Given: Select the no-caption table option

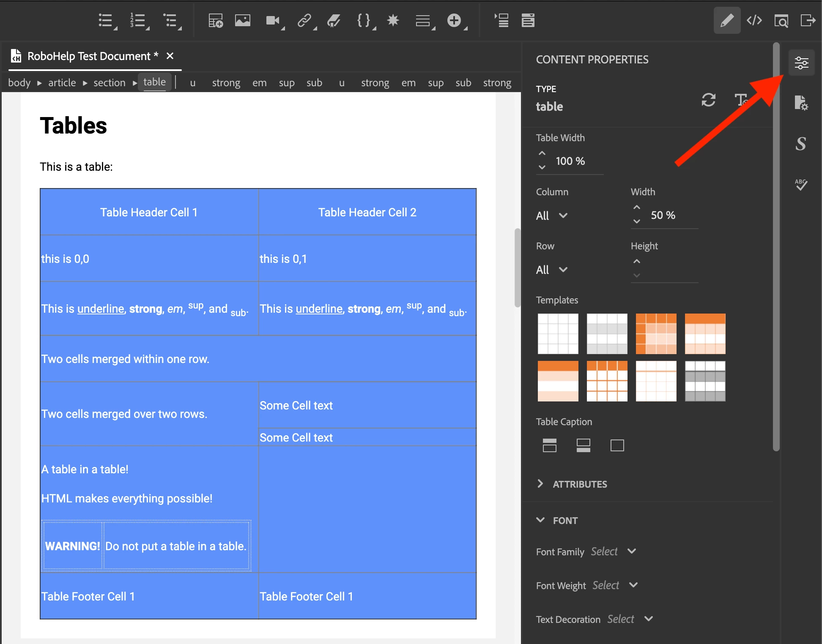Looking at the screenshot, I should pos(617,445).
